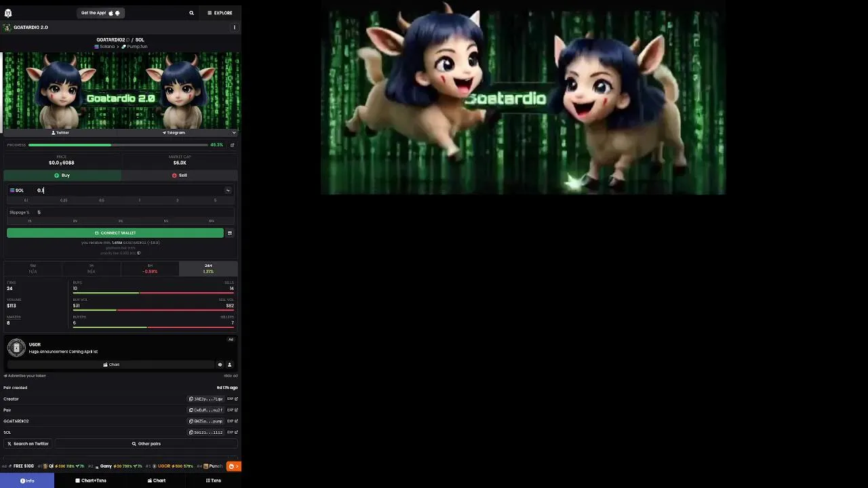Click the SOL amount input field
Screen dimensions: 868x488
pyautogui.click(x=129, y=190)
